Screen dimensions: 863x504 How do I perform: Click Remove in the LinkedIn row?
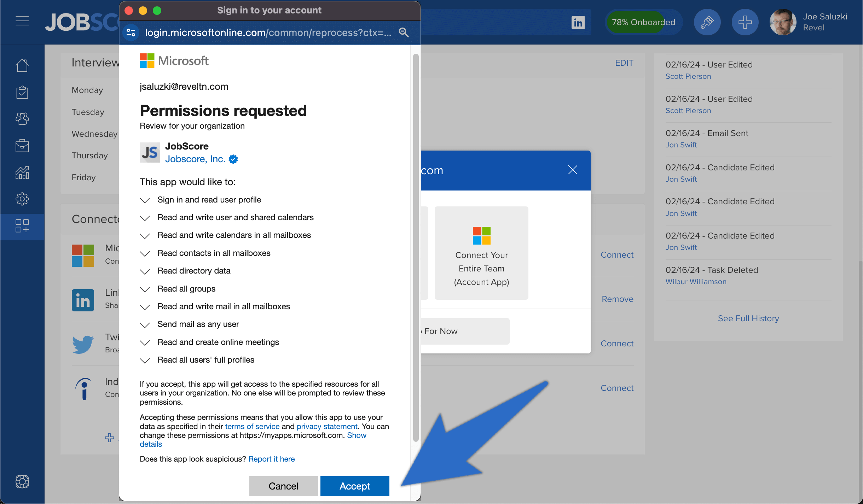click(x=617, y=299)
